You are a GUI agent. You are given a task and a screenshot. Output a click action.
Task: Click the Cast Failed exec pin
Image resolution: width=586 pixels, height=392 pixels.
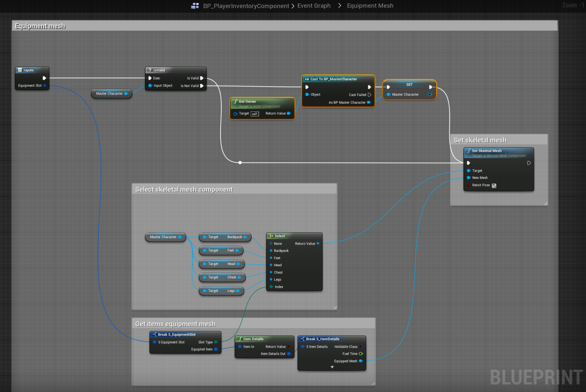pyautogui.click(x=369, y=95)
